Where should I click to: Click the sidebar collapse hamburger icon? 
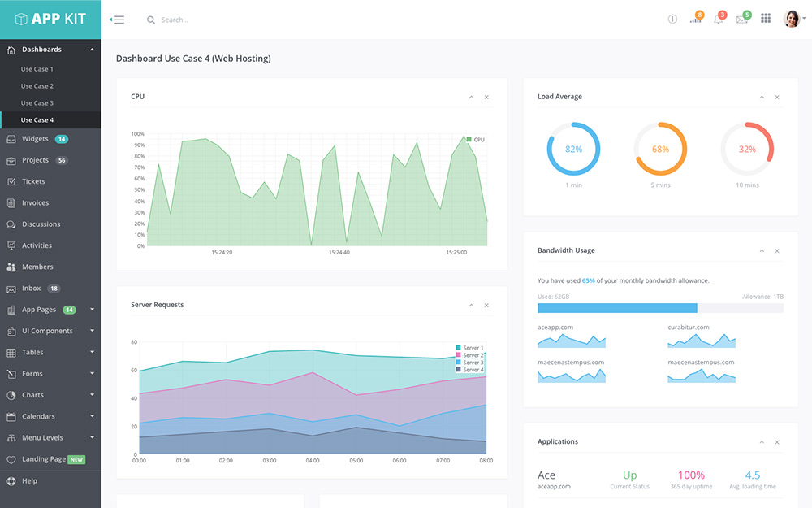(x=117, y=20)
